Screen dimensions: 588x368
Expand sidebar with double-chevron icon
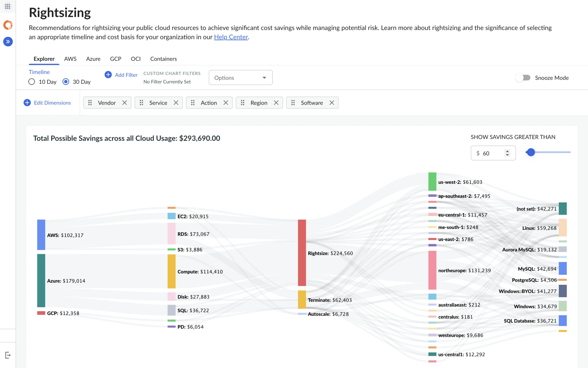point(8,42)
